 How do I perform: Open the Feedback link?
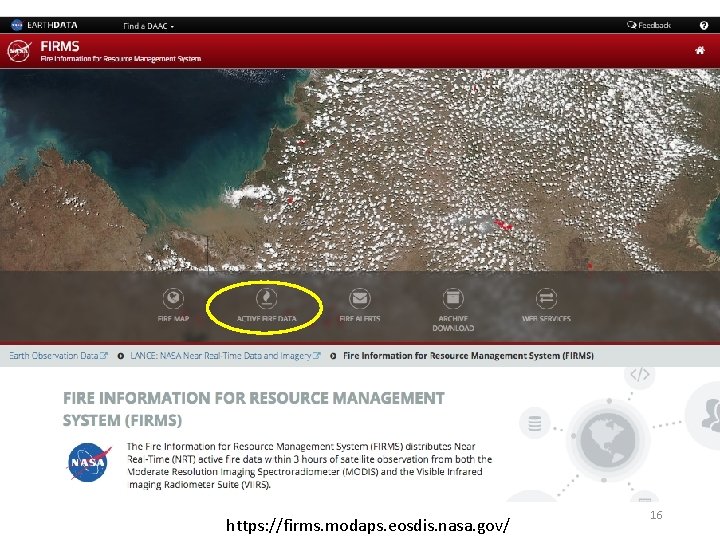[x=649, y=25]
